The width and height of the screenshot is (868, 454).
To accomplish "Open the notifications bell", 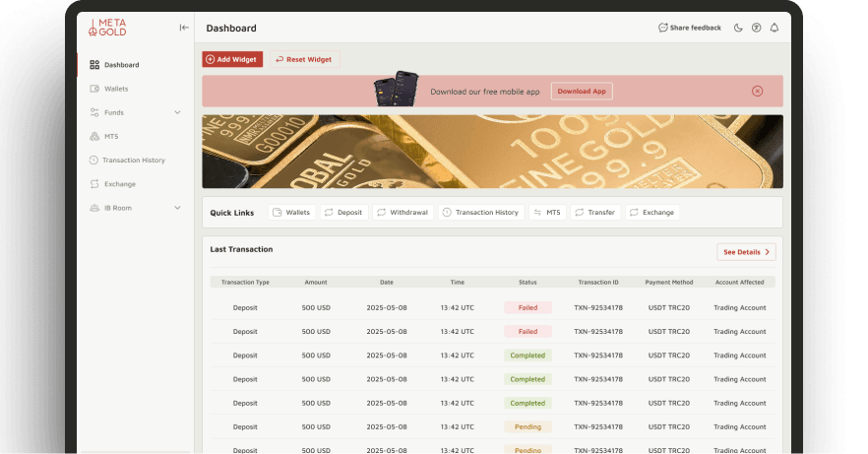I will pyautogui.click(x=775, y=28).
